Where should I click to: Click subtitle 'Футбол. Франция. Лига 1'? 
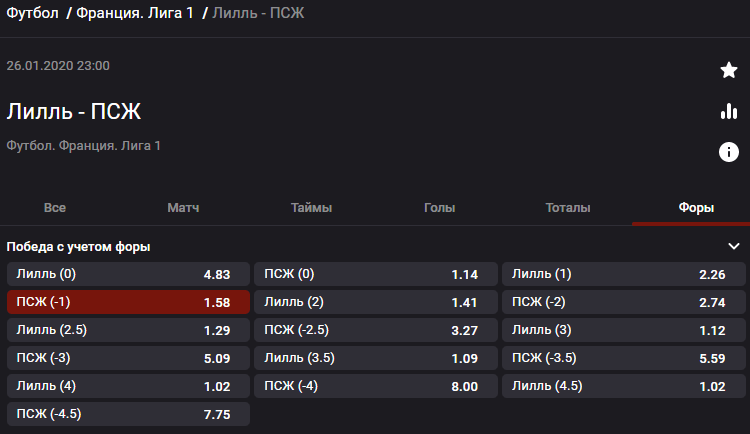point(84,145)
